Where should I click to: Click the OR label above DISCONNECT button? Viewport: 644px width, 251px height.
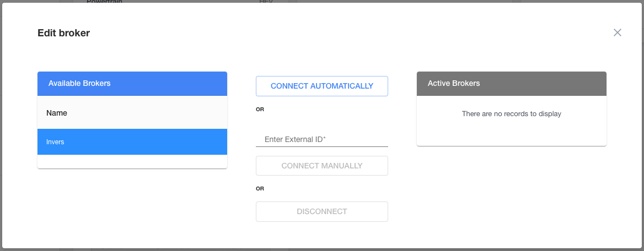click(260, 189)
